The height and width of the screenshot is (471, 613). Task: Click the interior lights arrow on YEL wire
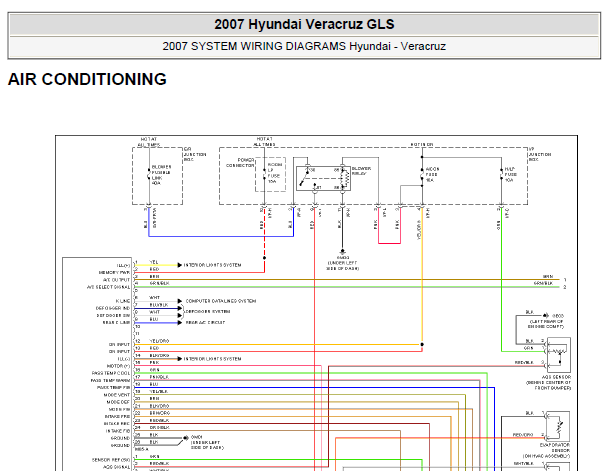179,265
